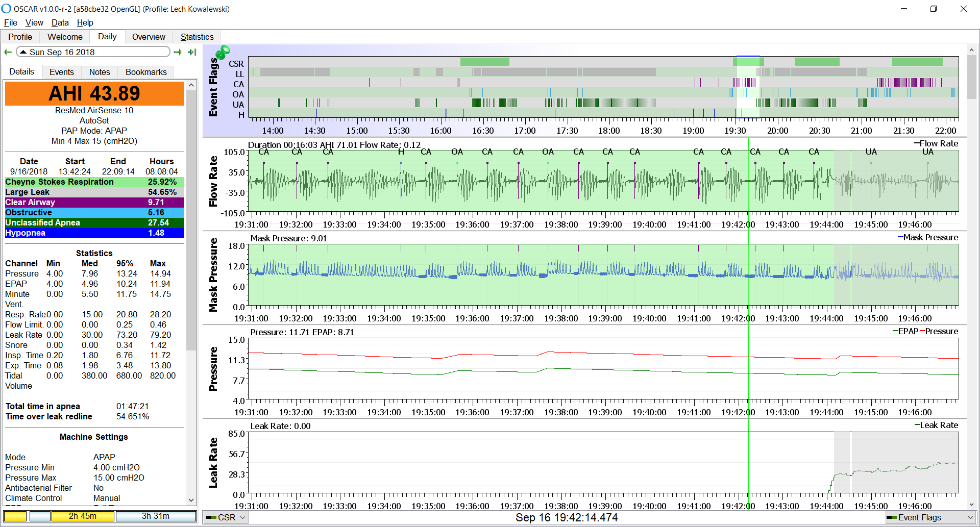Image resolution: width=980 pixels, height=527 pixels.
Task: Click the Leak Rate legend entry
Action: click(936, 425)
